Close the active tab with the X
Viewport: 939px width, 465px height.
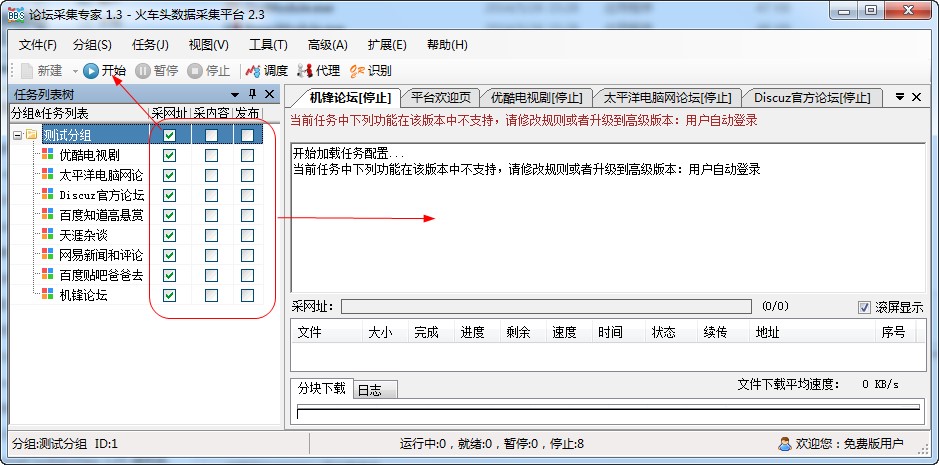pos(916,96)
